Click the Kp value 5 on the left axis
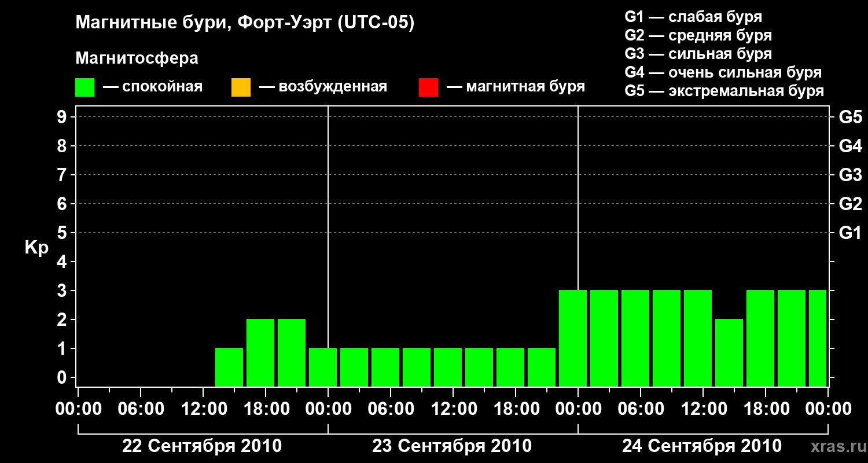 click(63, 233)
